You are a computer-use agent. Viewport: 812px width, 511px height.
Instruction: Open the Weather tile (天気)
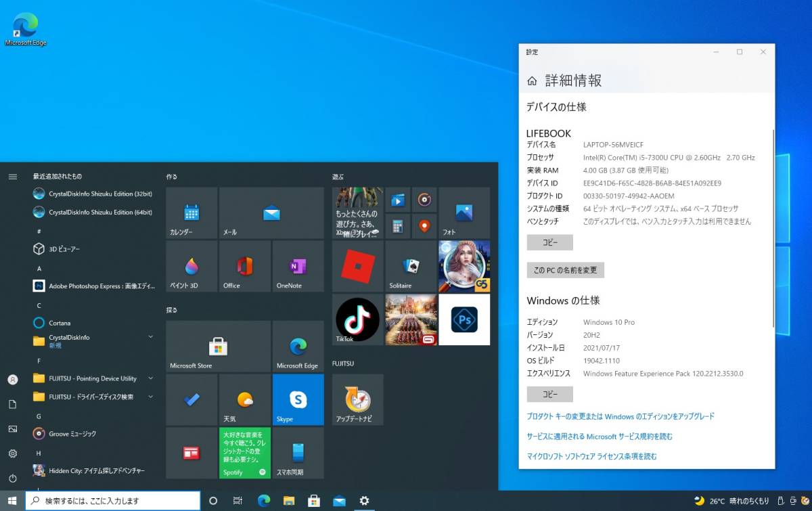pos(245,399)
